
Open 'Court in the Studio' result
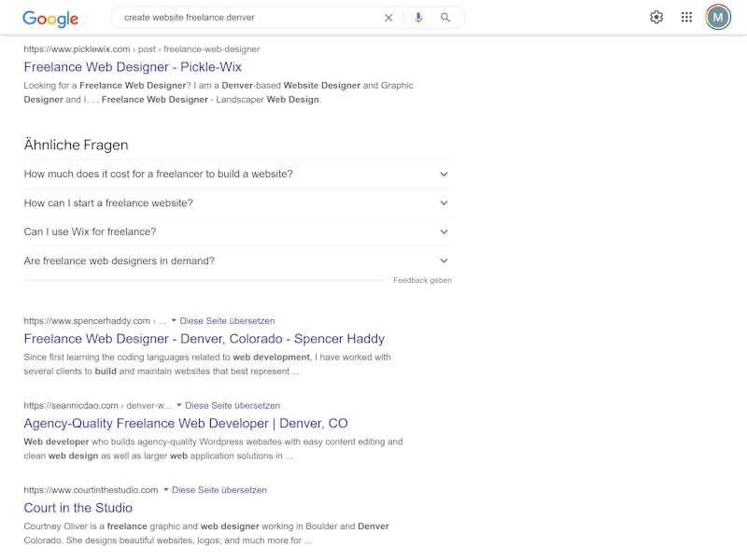pos(78,508)
